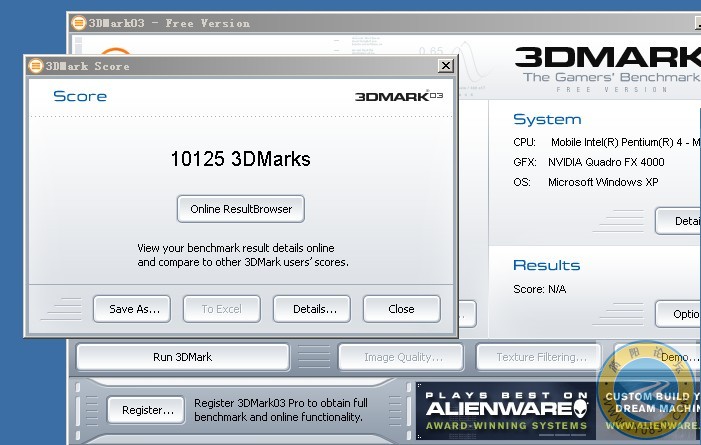The width and height of the screenshot is (701, 445).
Task: Click the System heading in main window
Action: pyautogui.click(x=547, y=119)
